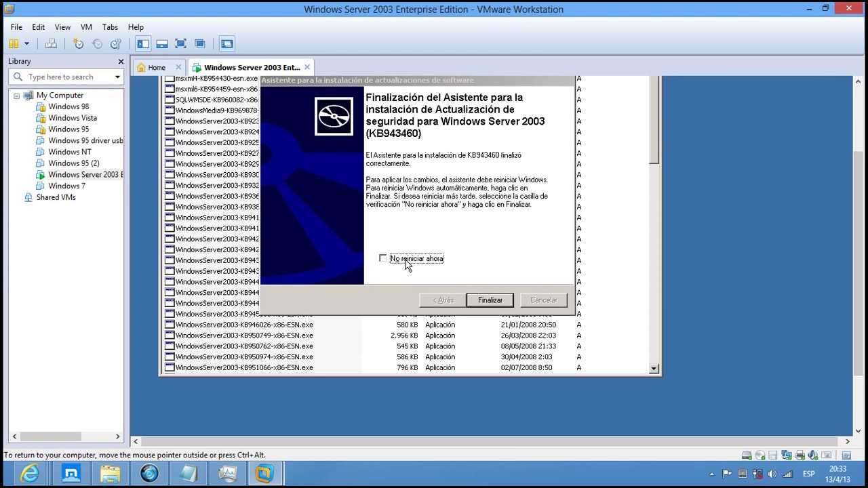
Task: Click the ESP language indicator
Action: 809,474
